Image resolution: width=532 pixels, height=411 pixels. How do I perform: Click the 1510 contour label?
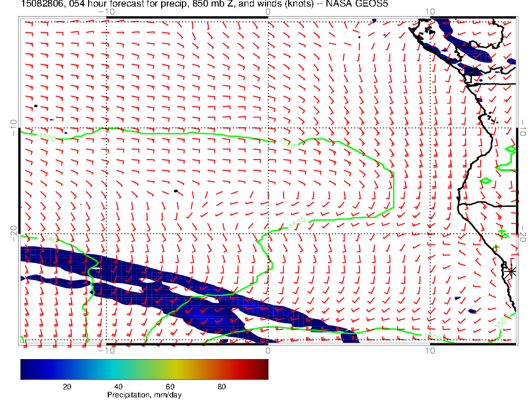287,144
